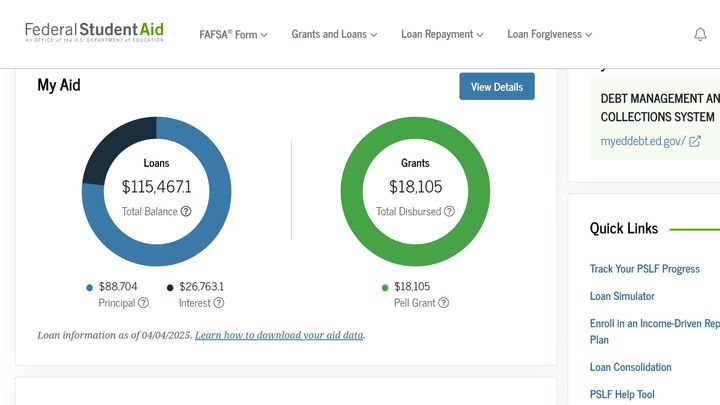Image resolution: width=720 pixels, height=405 pixels.
Task: Open the notifications bell icon
Action: [700, 34]
